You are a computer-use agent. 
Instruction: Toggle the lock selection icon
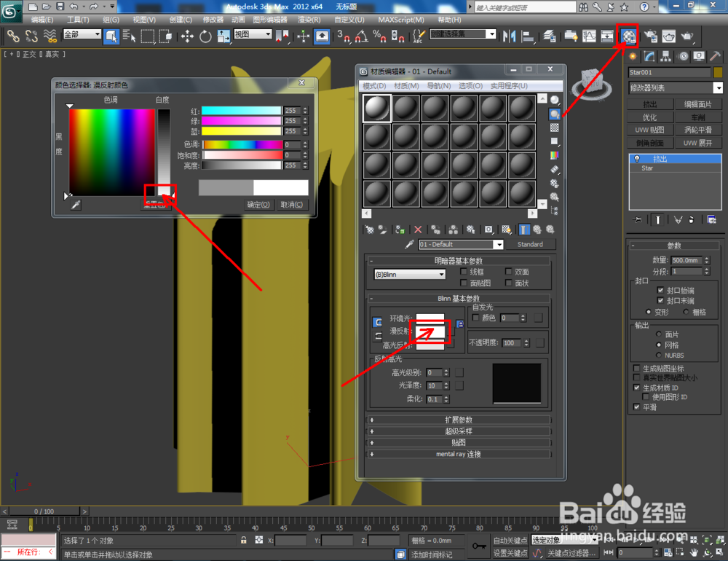[x=243, y=540]
